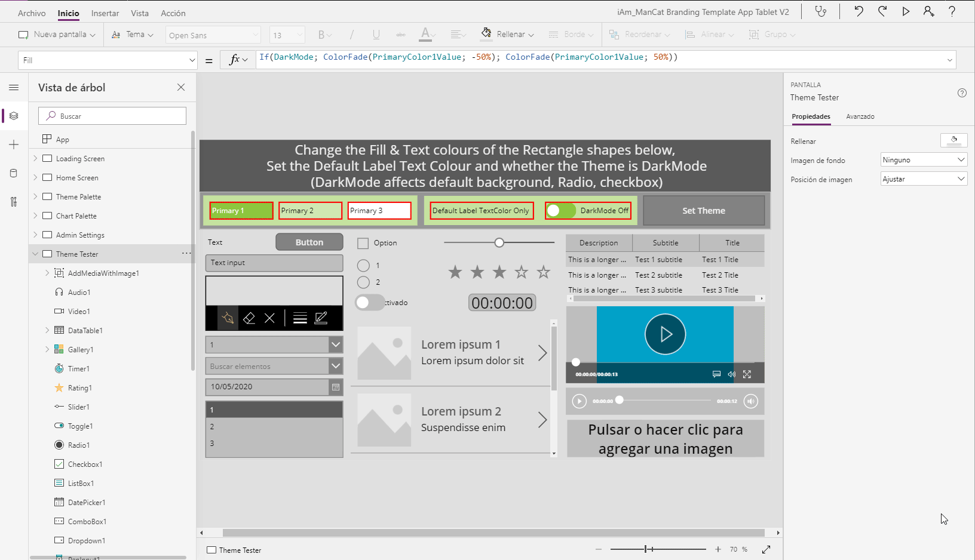The image size is (975, 560).
Task: Select the eraser icon on pen input
Action: pyautogui.click(x=249, y=318)
